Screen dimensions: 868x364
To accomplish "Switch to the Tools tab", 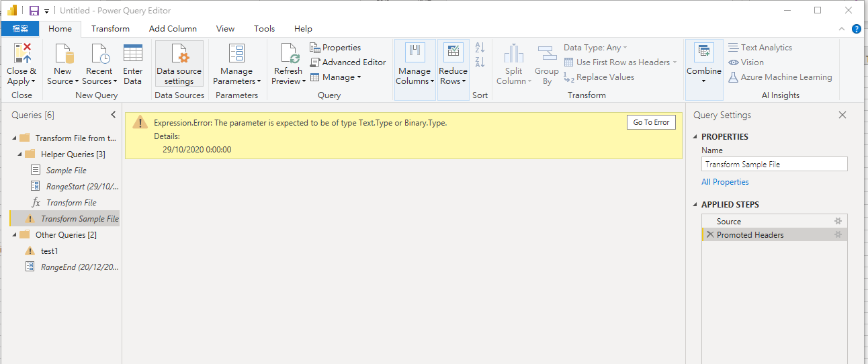I will point(264,29).
